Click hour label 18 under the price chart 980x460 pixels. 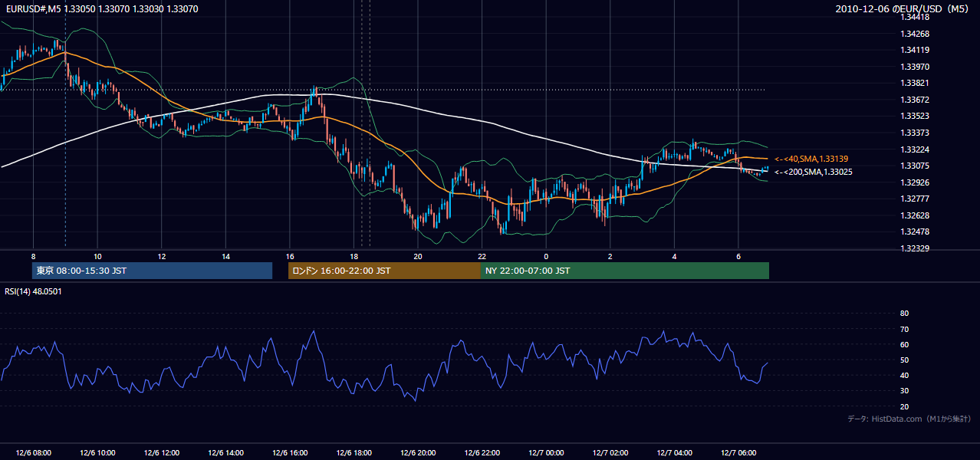pyautogui.click(x=354, y=256)
